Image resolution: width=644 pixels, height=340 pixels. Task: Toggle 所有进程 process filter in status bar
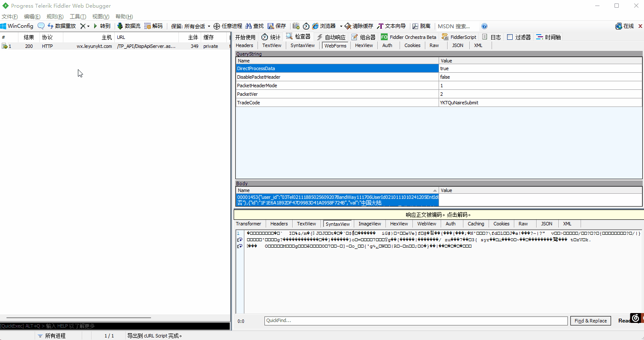tap(51, 336)
